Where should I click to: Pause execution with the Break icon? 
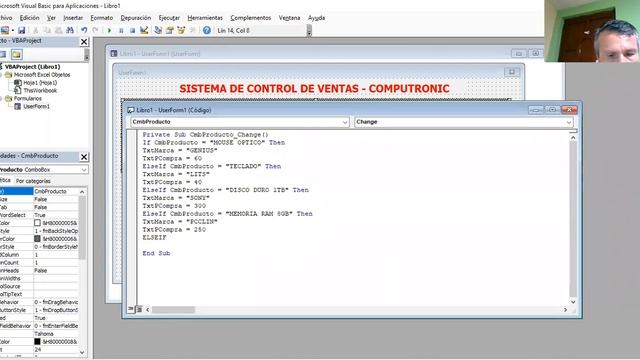pyautogui.click(x=121, y=30)
